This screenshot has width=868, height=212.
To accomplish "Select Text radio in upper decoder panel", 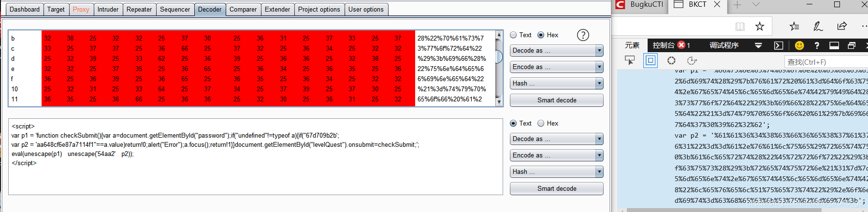I will [x=513, y=35].
